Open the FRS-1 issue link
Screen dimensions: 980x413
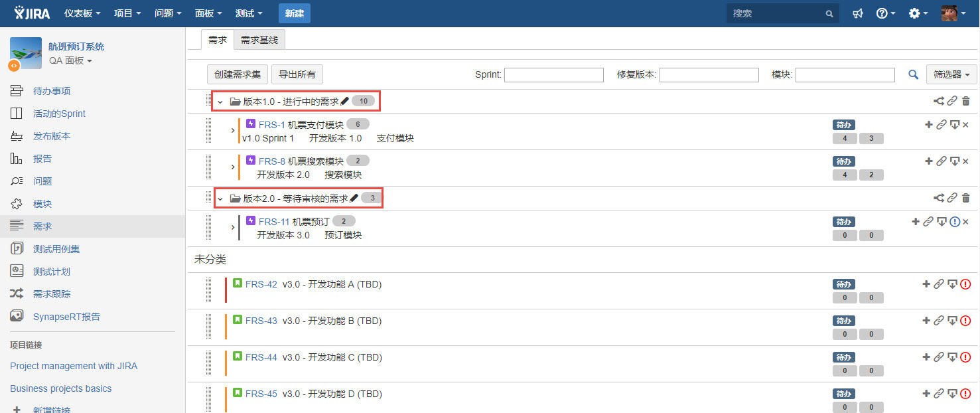[x=272, y=125]
